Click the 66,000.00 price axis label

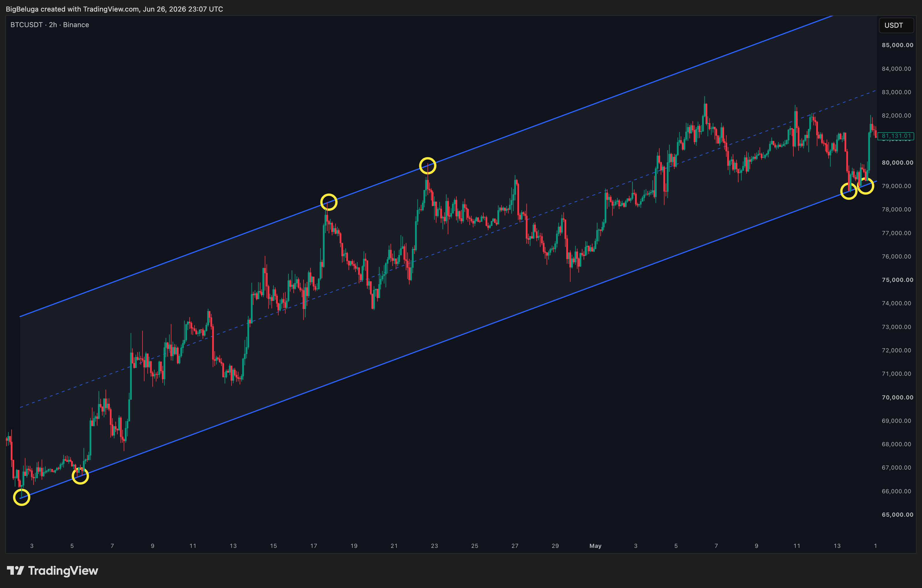click(896, 491)
